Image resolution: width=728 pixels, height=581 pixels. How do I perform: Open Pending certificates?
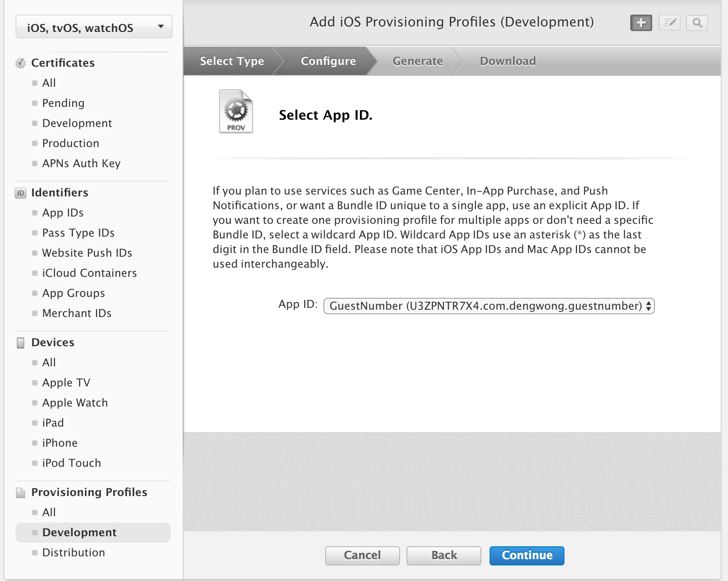(x=63, y=103)
